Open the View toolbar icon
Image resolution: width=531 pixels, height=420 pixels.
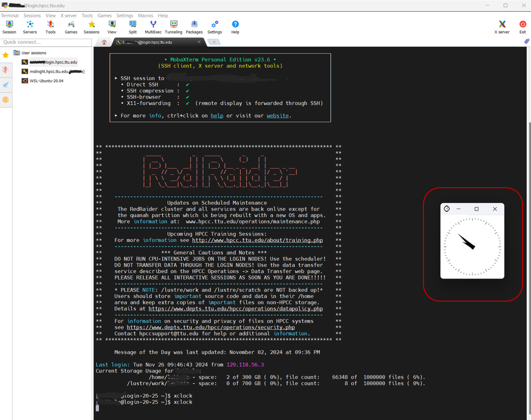(x=112, y=27)
